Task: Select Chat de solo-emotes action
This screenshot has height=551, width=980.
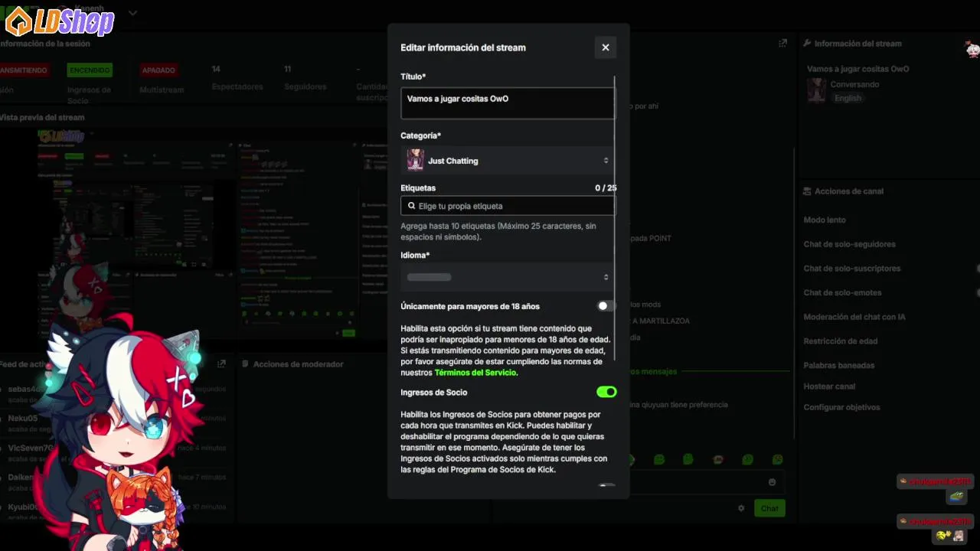Action: point(842,292)
